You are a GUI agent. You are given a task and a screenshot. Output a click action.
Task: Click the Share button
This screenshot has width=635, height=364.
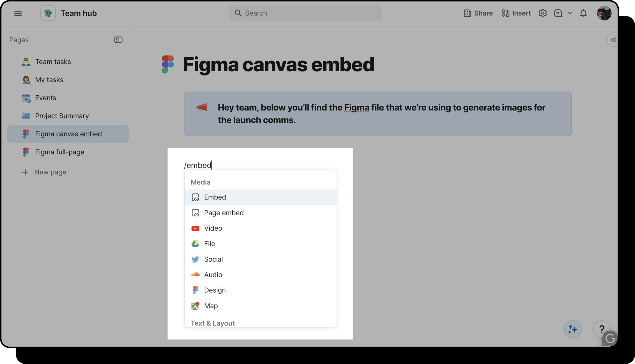point(478,13)
